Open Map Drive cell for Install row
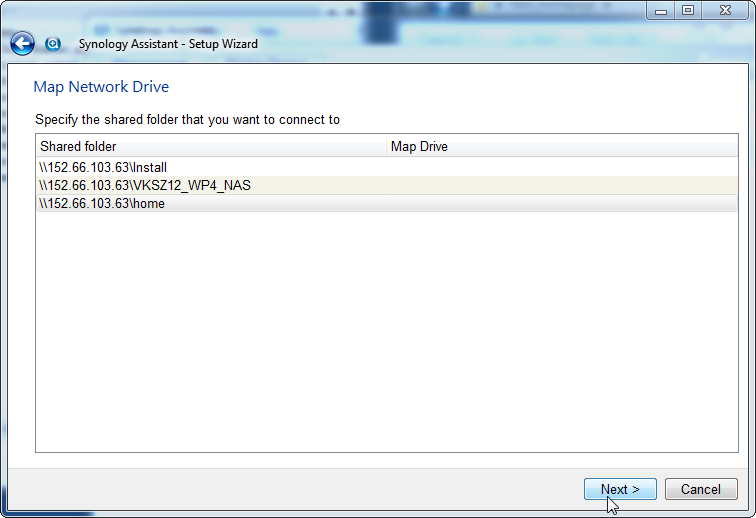The height and width of the screenshot is (518, 756). (560, 167)
